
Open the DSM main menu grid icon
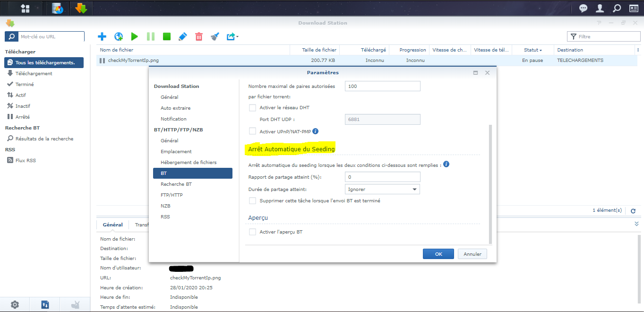point(26,8)
